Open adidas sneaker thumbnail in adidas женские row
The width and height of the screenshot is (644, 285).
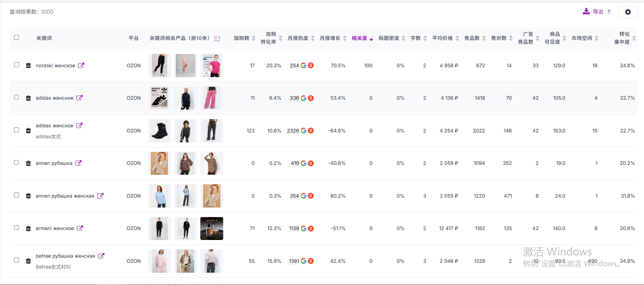coord(159,98)
